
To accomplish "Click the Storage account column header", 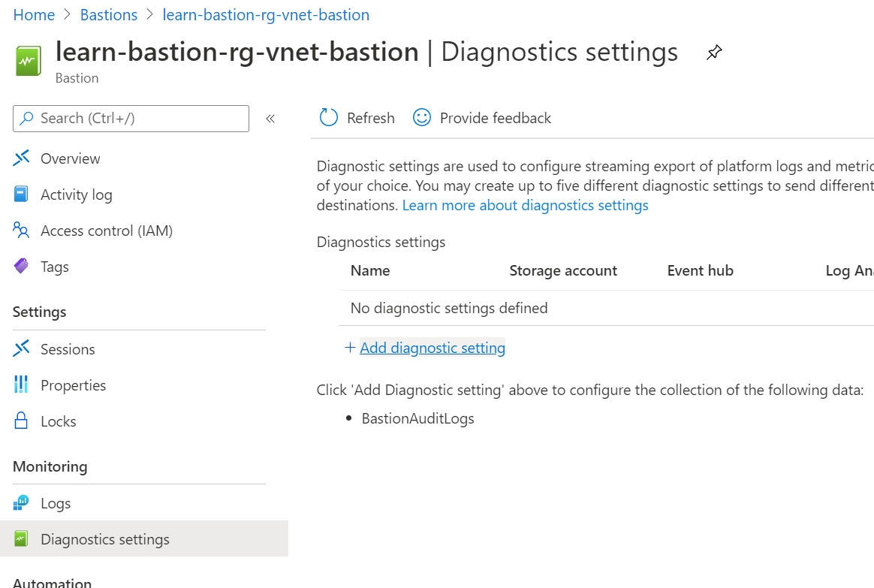I will 563,271.
